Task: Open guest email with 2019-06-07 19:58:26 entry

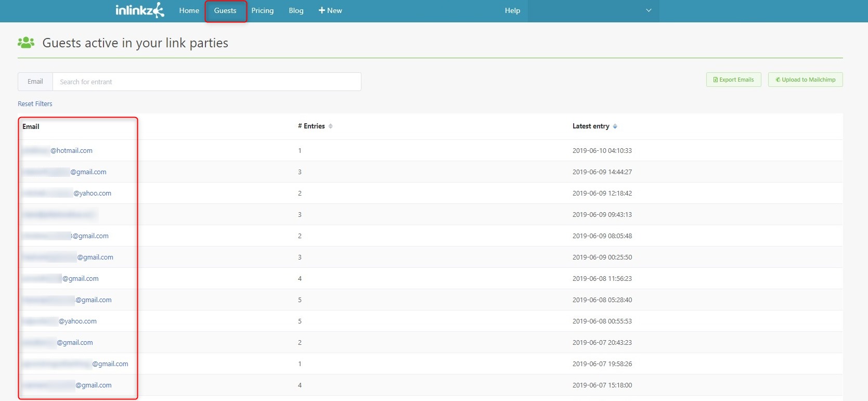Action: tap(75, 364)
